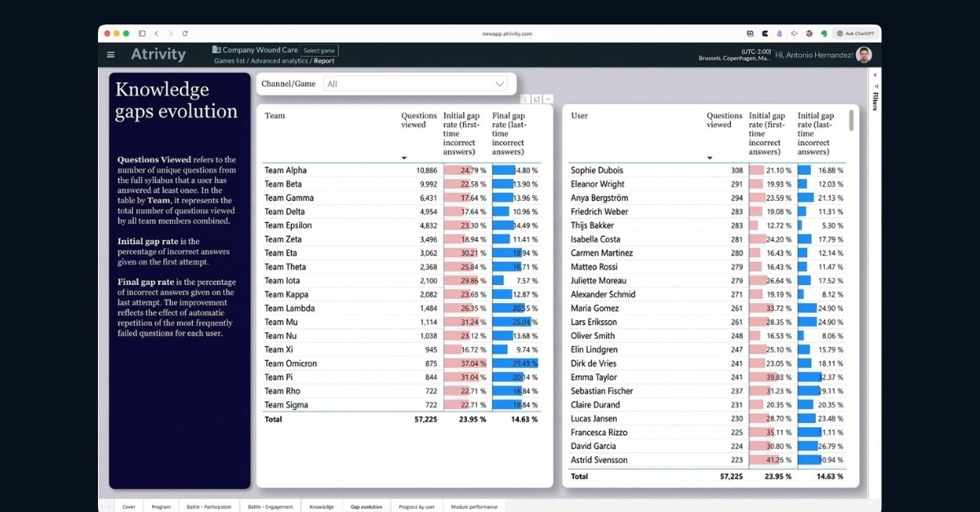The image size is (980, 512).
Task: Click Team Alpha 10,886 questions viewed cell
Action: click(x=426, y=170)
